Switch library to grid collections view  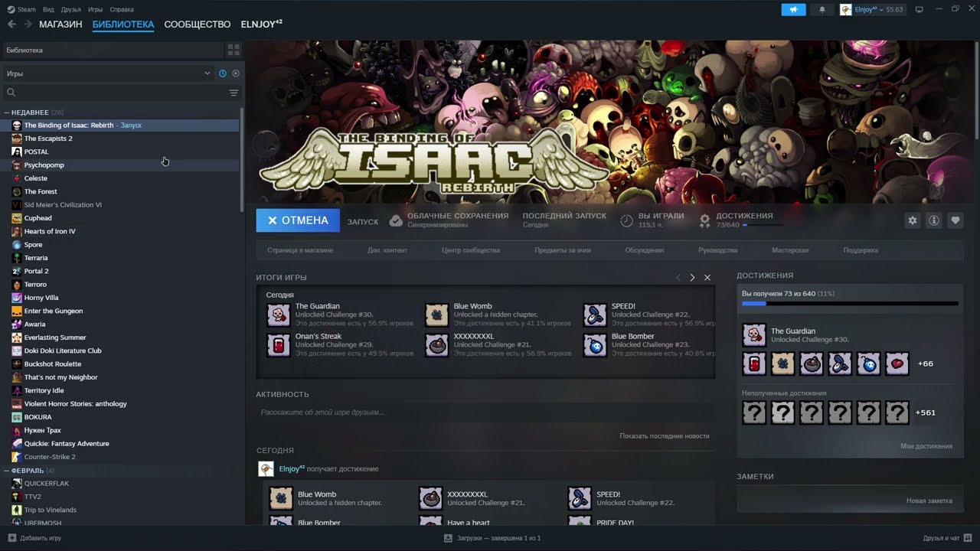234,50
